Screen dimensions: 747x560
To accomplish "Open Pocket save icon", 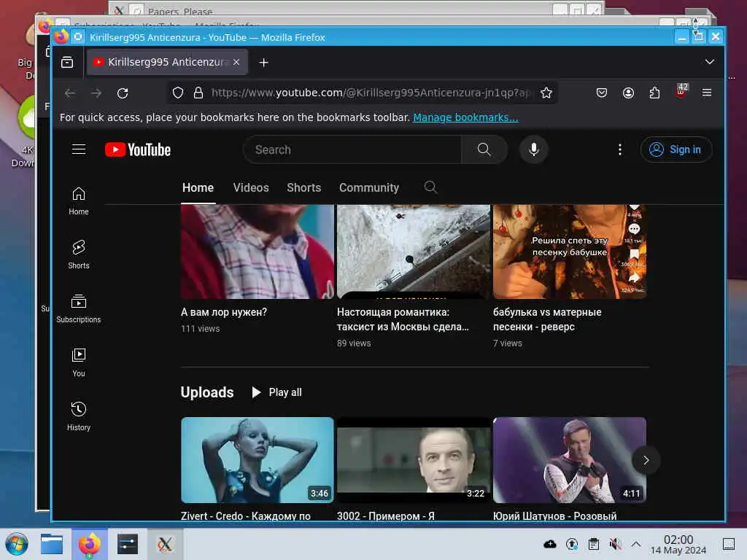I will (602, 93).
